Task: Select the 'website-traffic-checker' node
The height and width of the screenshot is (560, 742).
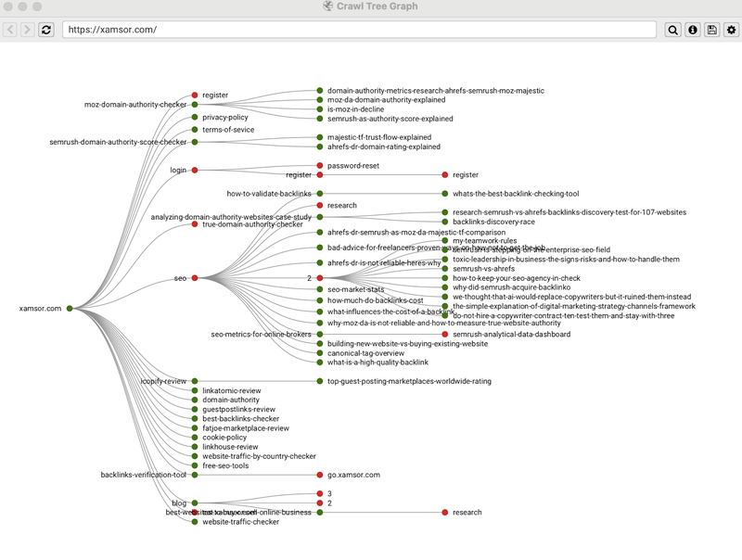Action: 195,522
